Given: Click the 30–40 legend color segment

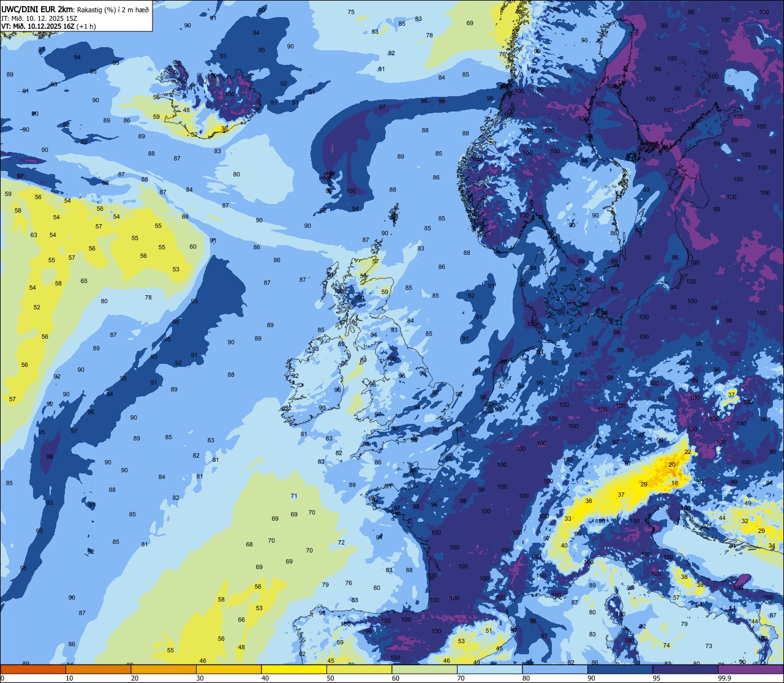Looking at the screenshot, I should 228,669.
